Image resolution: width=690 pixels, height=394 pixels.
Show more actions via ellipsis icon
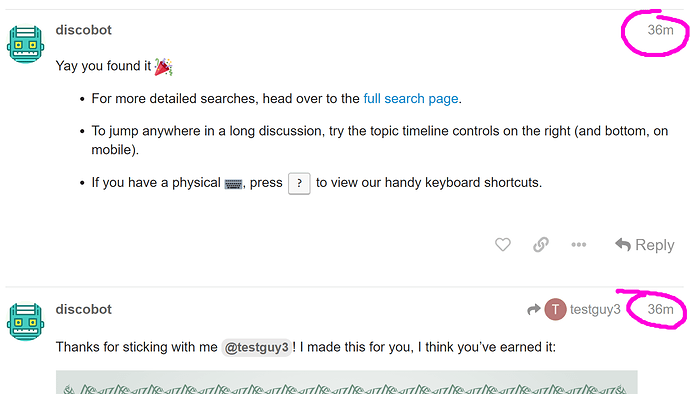pos(579,245)
